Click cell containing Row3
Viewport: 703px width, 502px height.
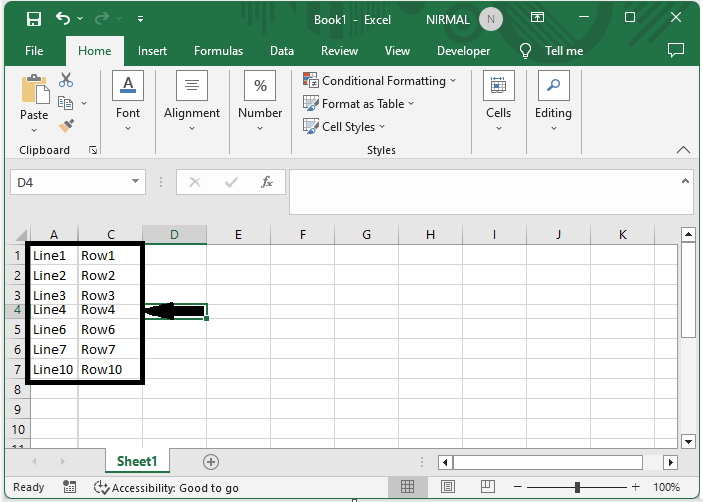tap(110, 295)
